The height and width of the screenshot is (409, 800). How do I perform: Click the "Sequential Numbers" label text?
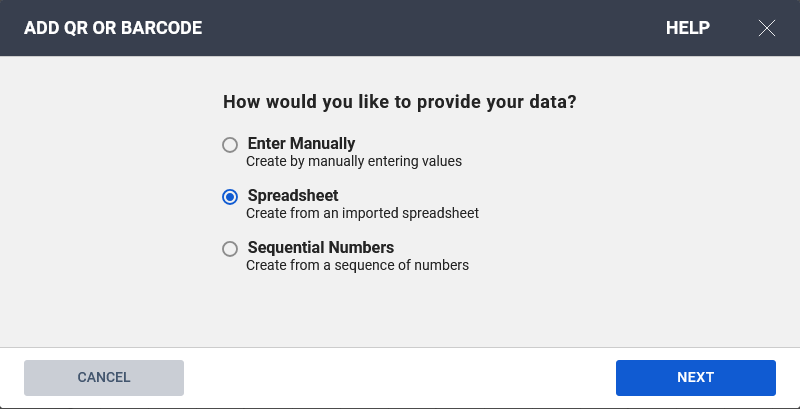click(x=320, y=247)
